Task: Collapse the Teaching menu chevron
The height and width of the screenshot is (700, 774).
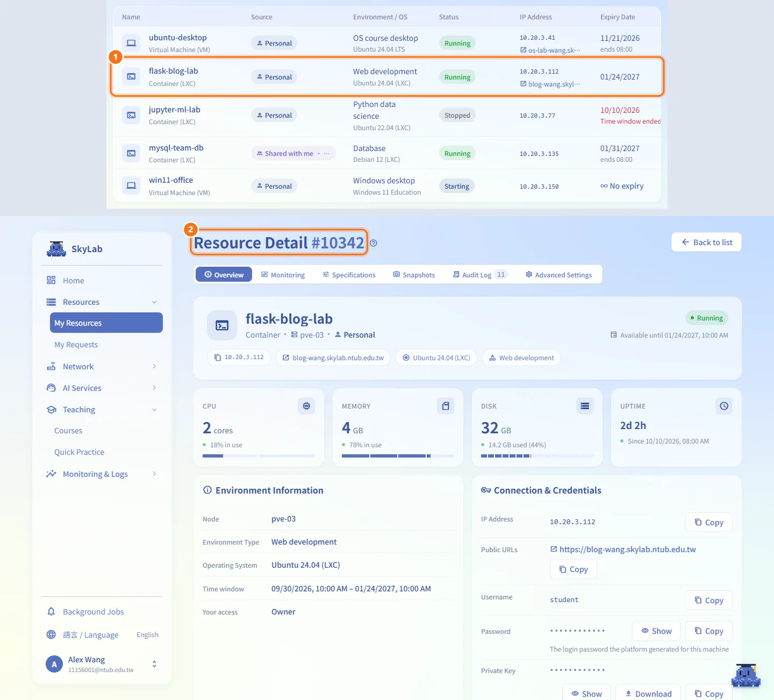Action: click(x=154, y=410)
